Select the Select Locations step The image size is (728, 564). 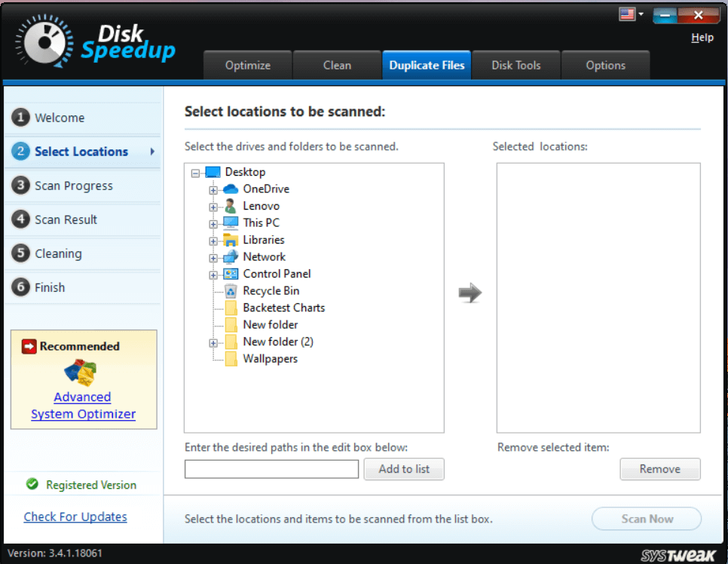[82, 152]
